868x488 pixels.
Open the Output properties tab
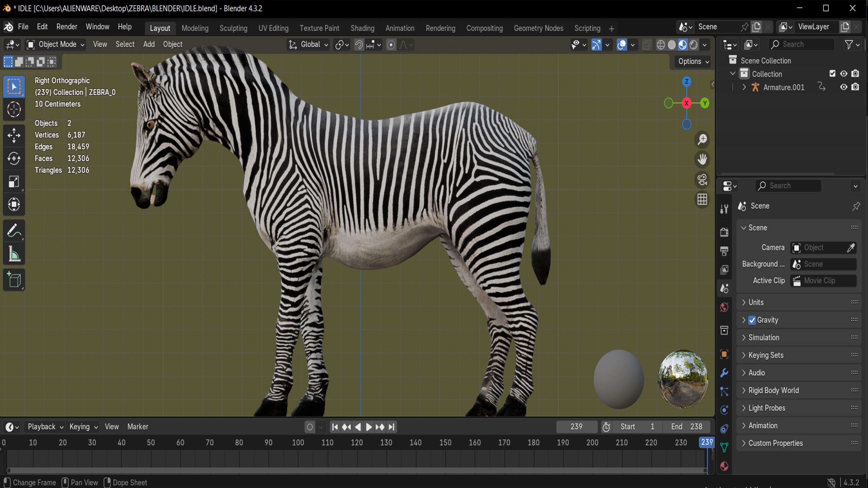[x=724, y=251]
